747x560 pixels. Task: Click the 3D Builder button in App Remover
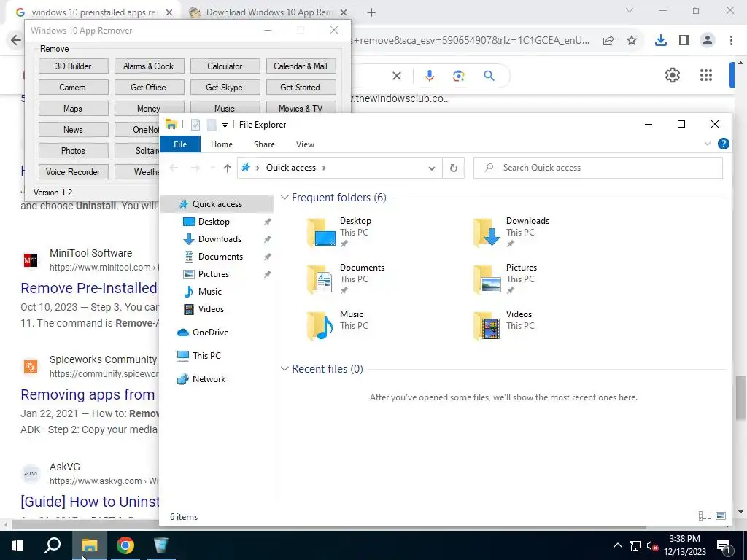[74, 66]
